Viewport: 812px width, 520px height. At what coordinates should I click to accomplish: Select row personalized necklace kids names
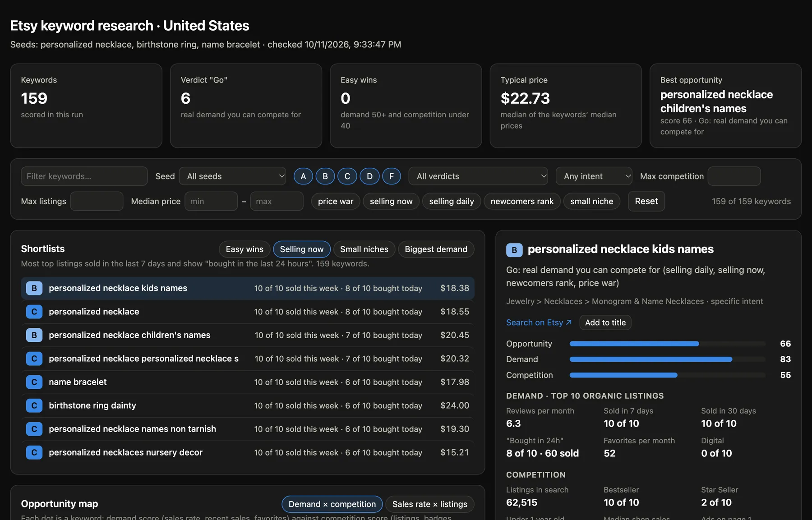click(x=248, y=288)
